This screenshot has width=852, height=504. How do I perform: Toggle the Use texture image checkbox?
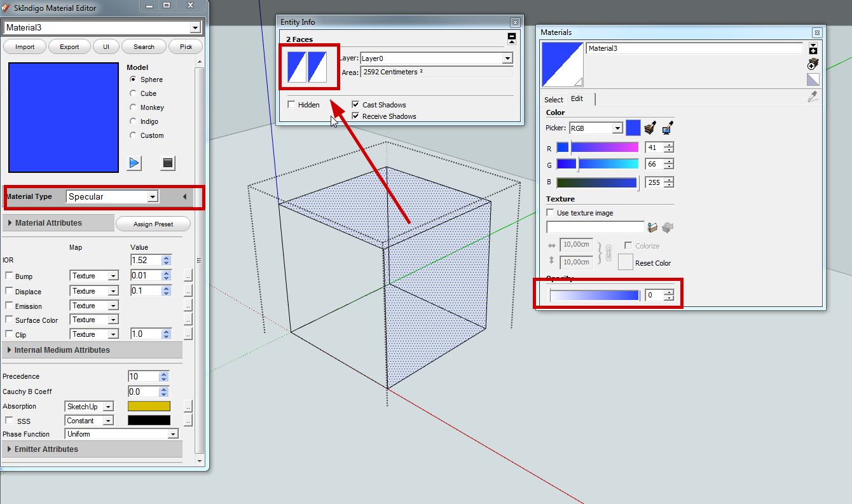pos(550,213)
